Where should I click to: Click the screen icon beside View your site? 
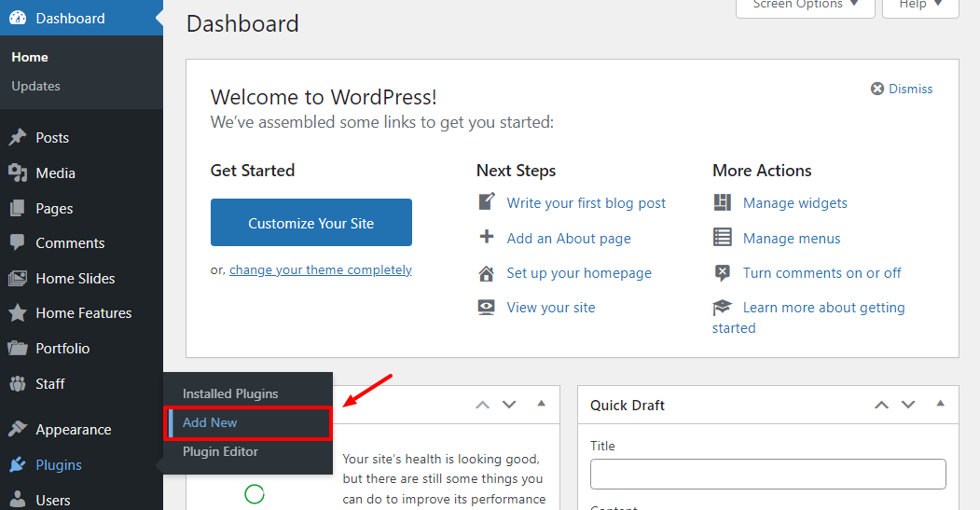[x=486, y=308]
